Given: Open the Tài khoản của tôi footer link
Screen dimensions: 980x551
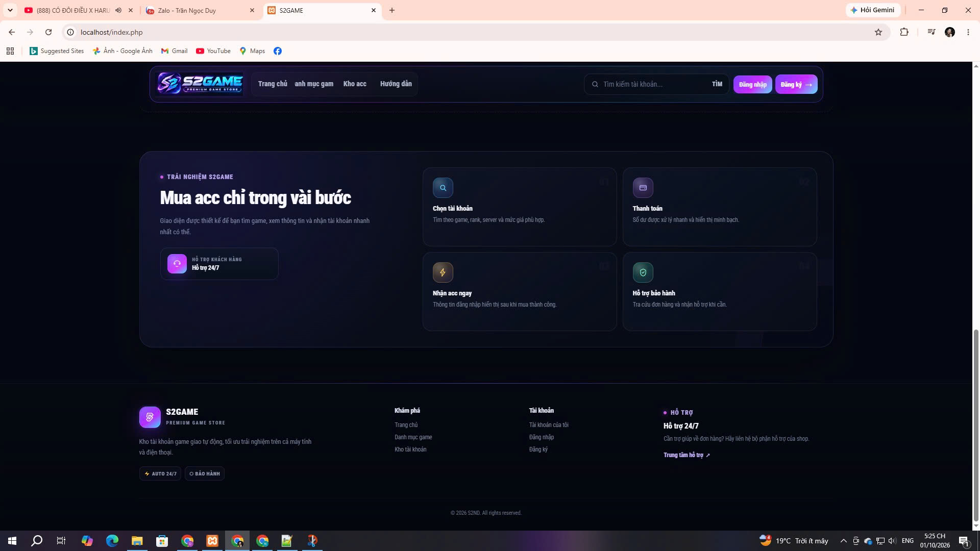Looking at the screenshot, I should [549, 425].
